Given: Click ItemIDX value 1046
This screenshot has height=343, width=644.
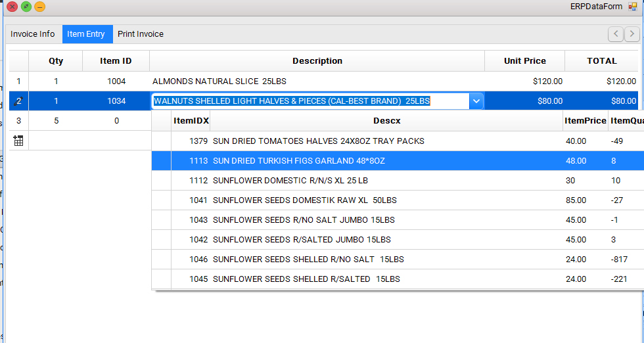Looking at the screenshot, I should (x=198, y=259).
